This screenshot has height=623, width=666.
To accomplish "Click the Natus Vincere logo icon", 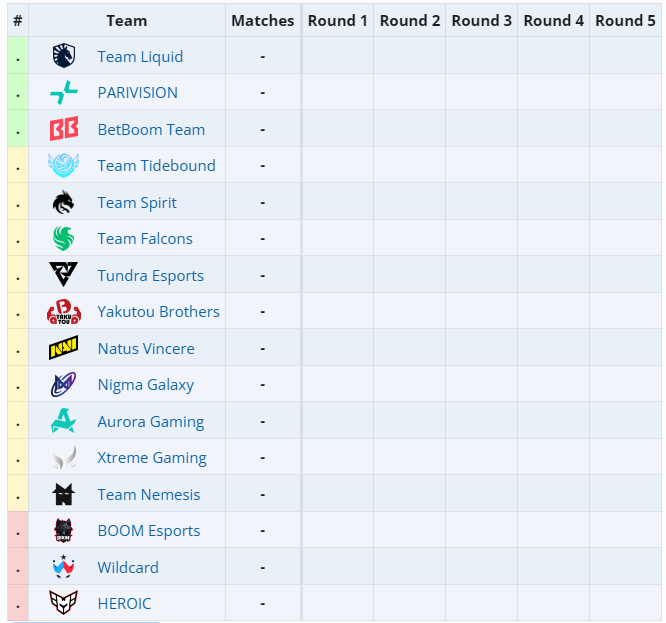I will (x=64, y=349).
